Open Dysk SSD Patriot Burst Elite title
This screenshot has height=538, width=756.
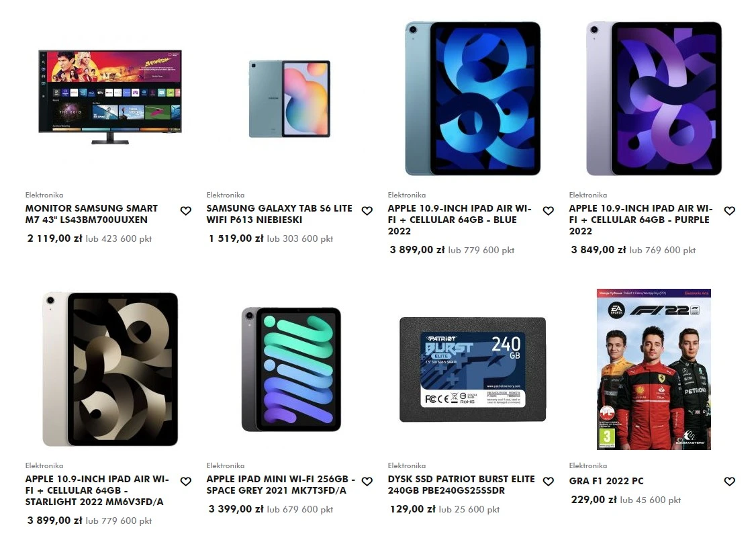[x=461, y=484]
